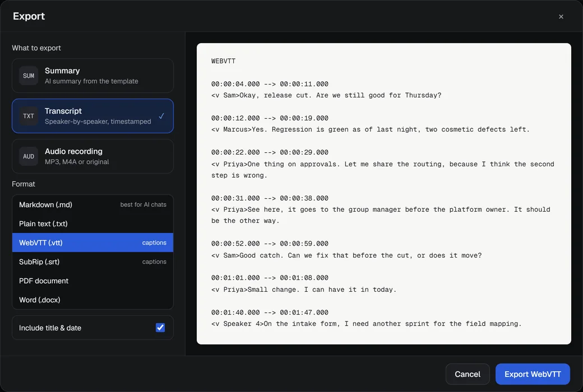Screen dimensions: 583x392
Task: Click timestamp 00:00:22.000 --> 00:00:29.000
Action: 270,152
